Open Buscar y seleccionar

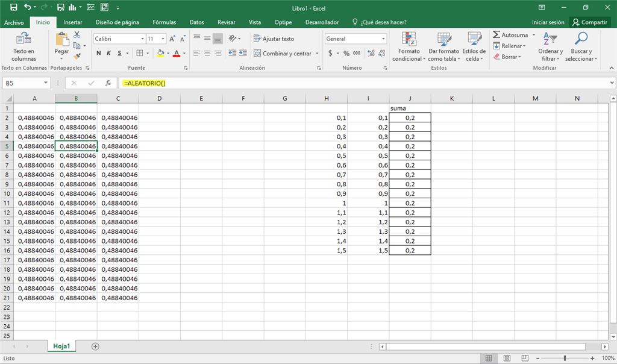581,47
